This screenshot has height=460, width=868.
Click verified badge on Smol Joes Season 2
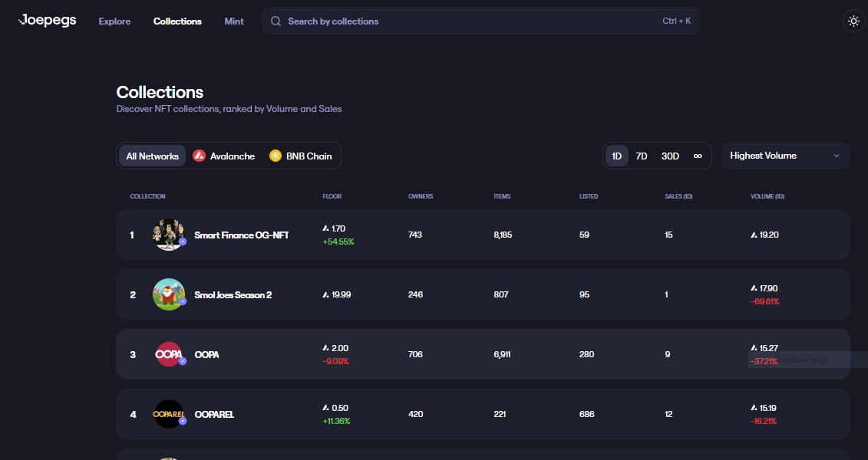(x=182, y=301)
